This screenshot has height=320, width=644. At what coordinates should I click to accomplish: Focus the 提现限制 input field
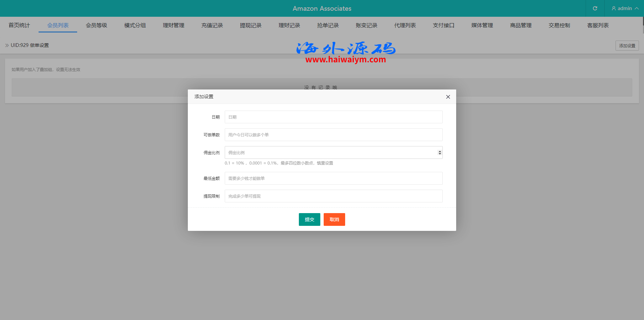point(333,196)
